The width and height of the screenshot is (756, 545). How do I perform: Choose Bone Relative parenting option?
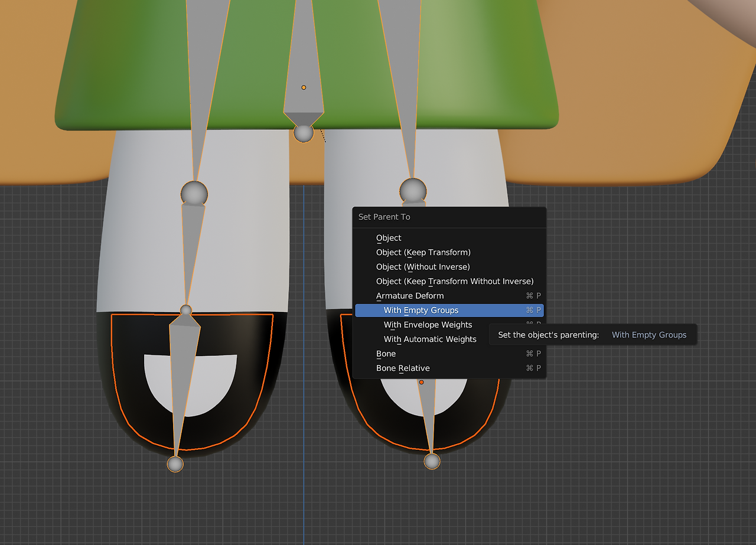(449, 368)
